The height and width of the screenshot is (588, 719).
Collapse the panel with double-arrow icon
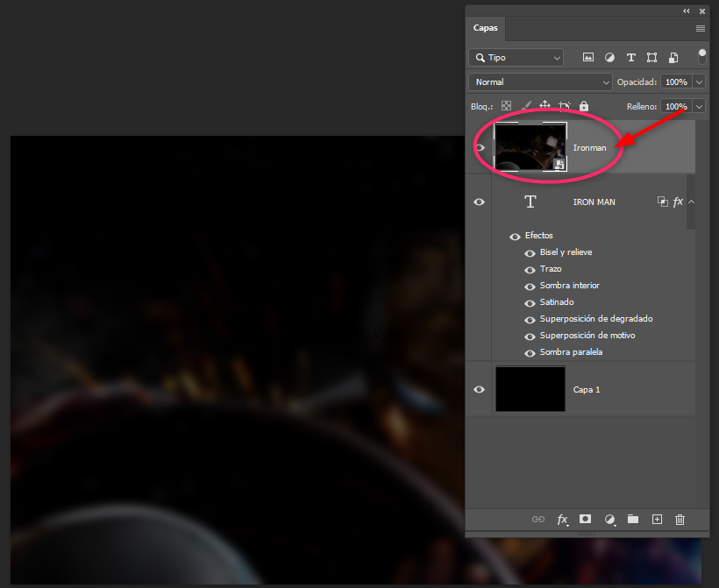[686, 11]
